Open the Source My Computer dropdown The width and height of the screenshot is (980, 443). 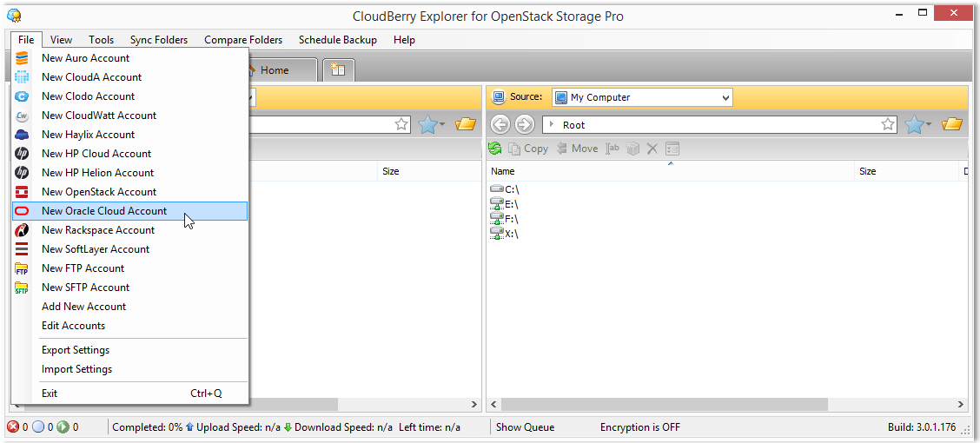tap(642, 97)
